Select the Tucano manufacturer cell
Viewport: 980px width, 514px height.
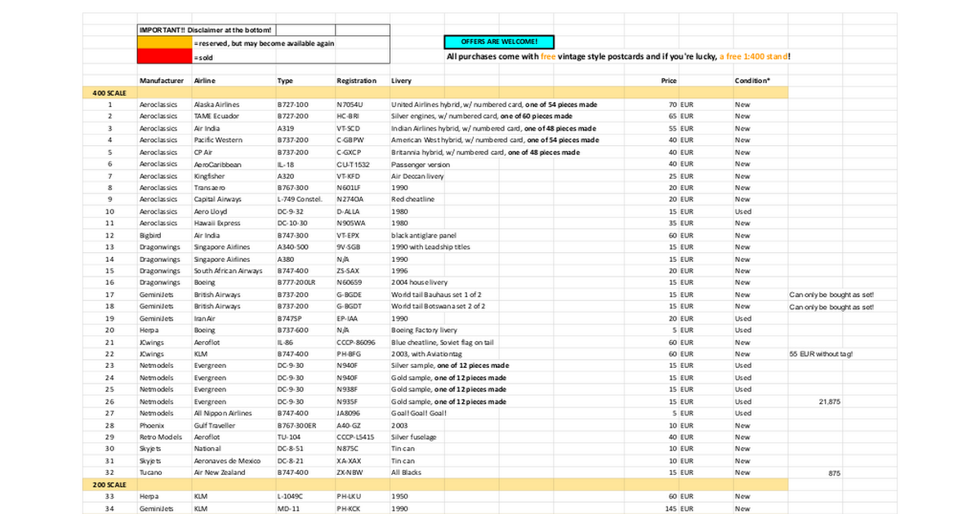pyautogui.click(x=151, y=472)
